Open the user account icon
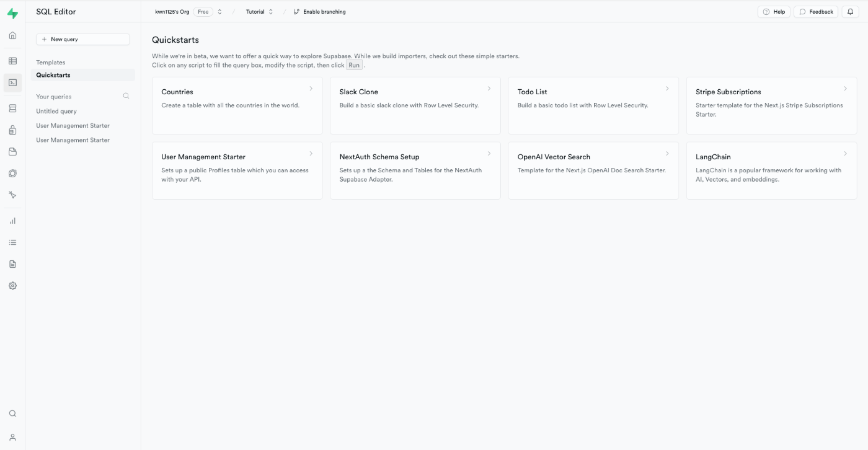The width and height of the screenshot is (868, 450). (x=12, y=437)
